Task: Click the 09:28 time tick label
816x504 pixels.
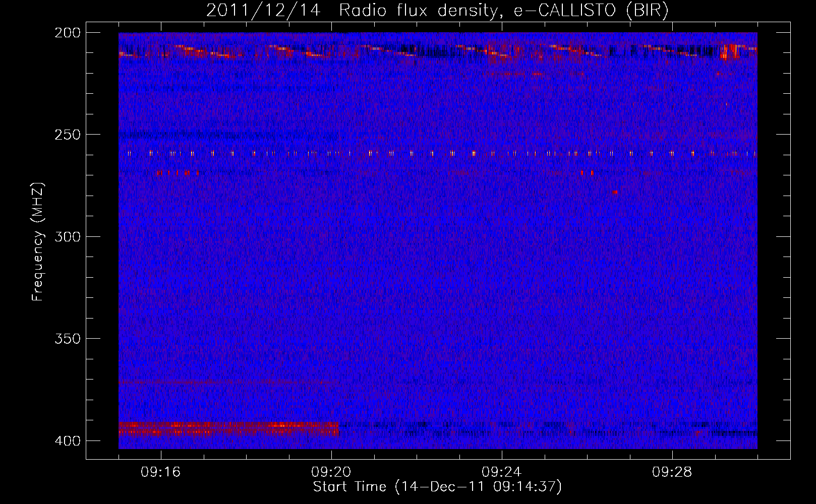Action: 672,472
